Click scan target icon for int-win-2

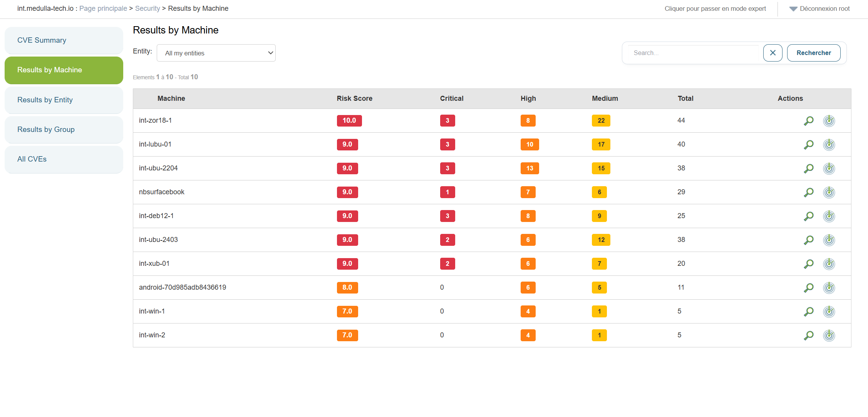pos(829,335)
